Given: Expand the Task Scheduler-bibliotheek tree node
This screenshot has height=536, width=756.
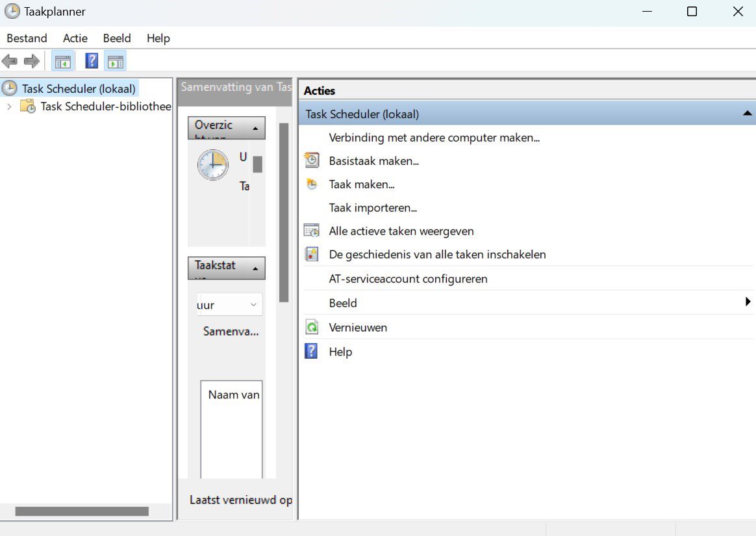Looking at the screenshot, I should [9, 106].
